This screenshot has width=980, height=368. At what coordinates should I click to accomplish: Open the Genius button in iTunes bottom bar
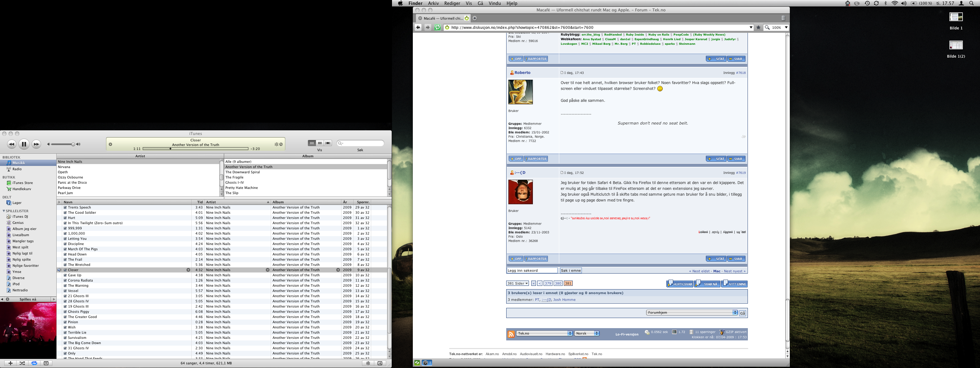click(x=368, y=363)
